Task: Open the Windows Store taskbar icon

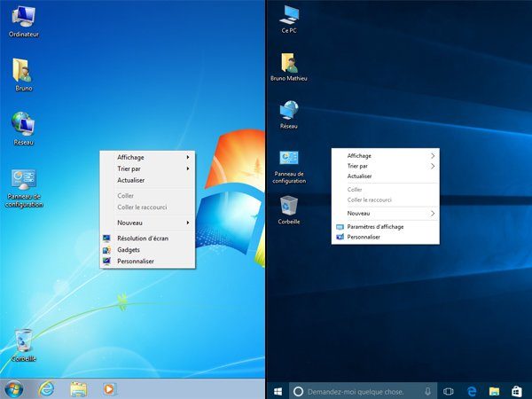Action: 516,392
